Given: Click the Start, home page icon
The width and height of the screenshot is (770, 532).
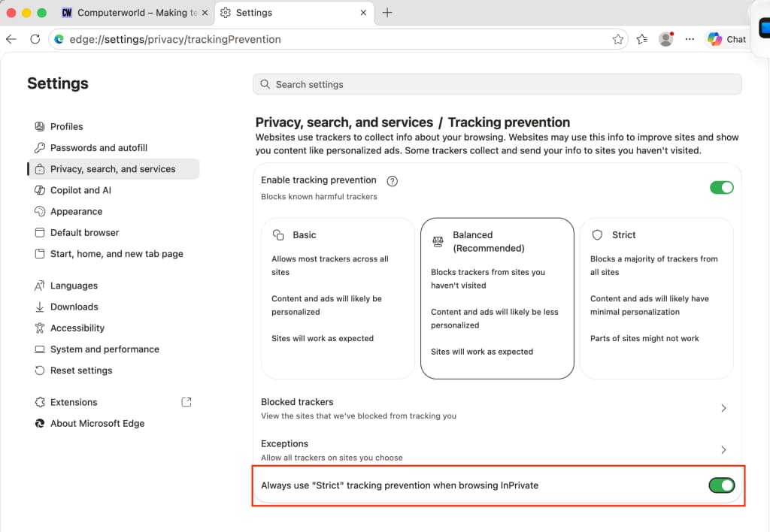Looking at the screenshot, I should click(x=40, y=254).
